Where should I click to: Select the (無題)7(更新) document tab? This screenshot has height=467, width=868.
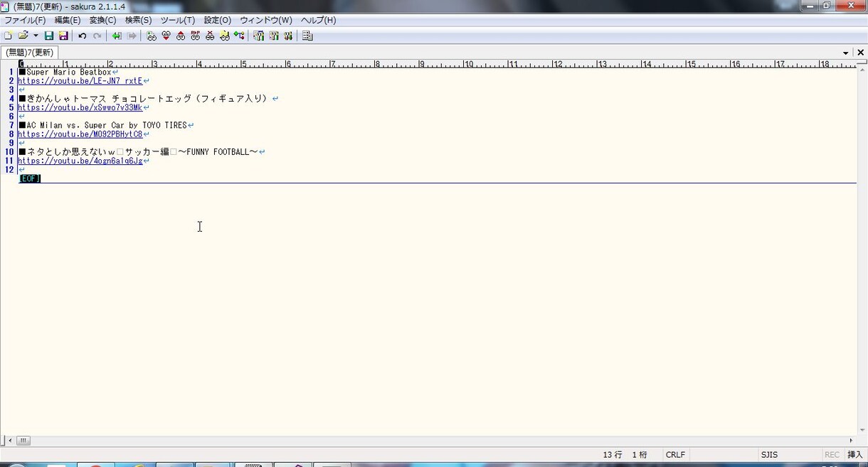click(x=29, y=53)
